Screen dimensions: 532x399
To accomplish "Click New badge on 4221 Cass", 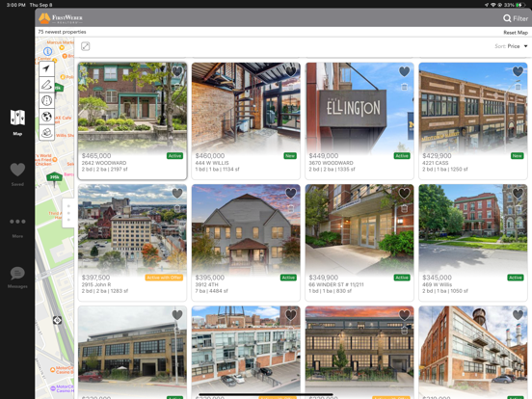I will [518, 156].
